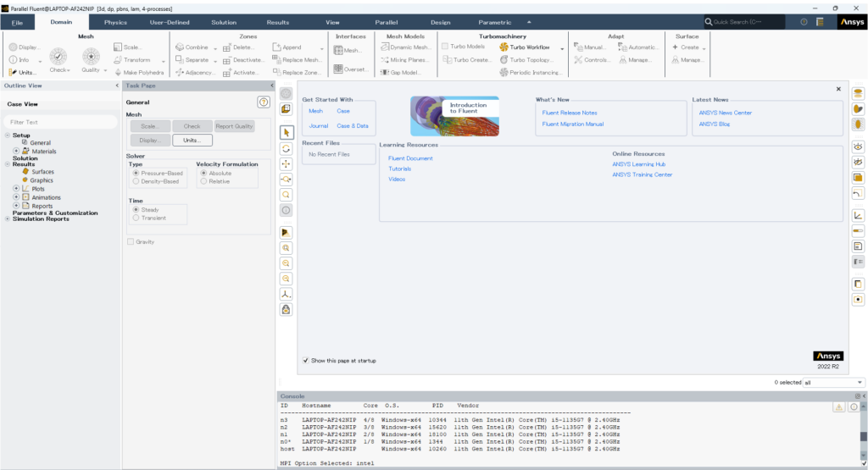Click the Filter Text field in Outline View
The width and height of the screenshot is (868, 470).
(61, 122)
